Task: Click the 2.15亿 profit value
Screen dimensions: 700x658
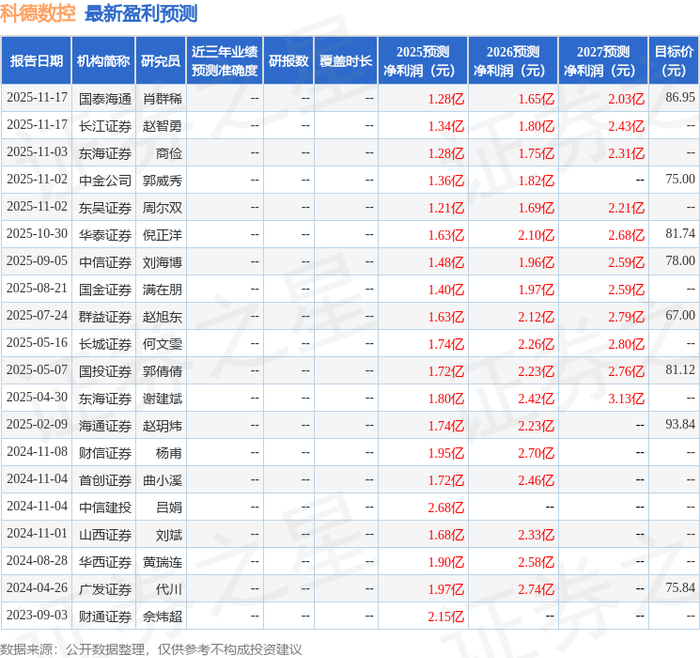Action: click(x=446, y=616)
